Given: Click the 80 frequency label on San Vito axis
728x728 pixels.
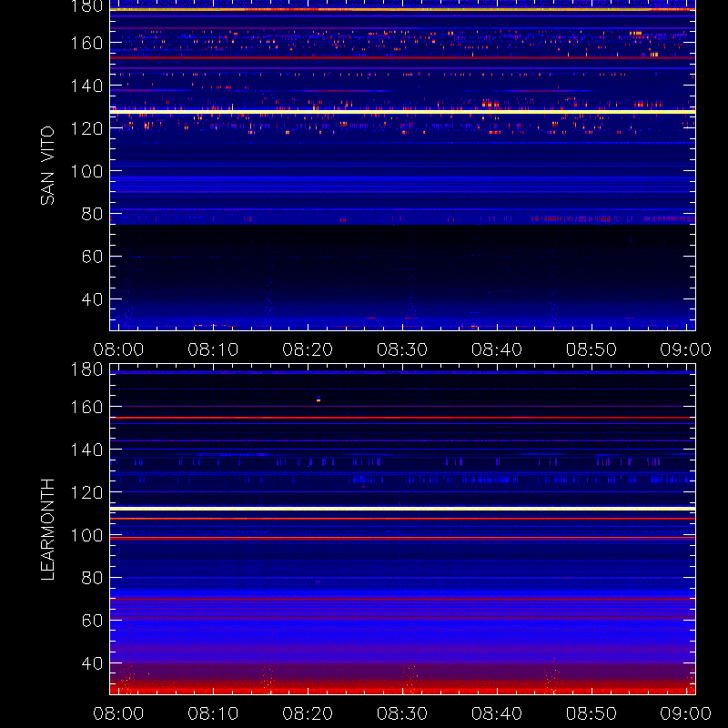Looking at the screenshot, I should pyautogui.click(x=92, y=214).
